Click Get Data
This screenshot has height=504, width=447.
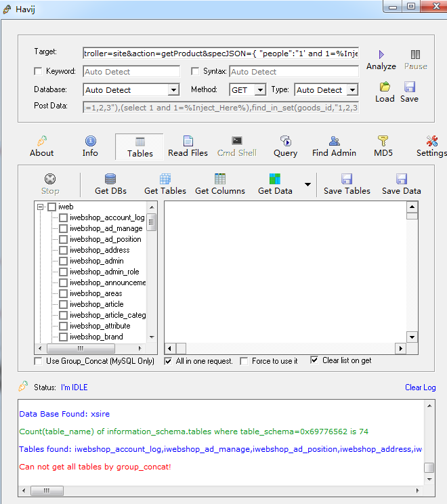tap(275, 184)
